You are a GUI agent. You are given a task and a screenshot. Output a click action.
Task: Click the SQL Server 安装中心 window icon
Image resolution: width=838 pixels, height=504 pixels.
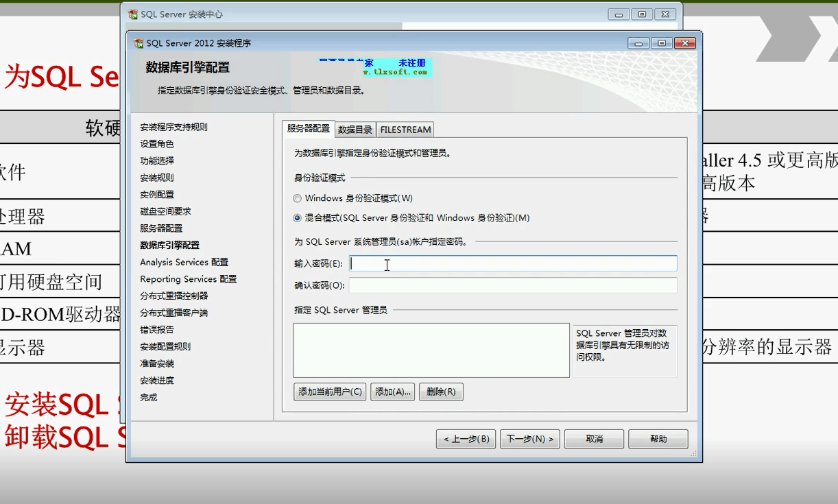[x=133, y=14]
